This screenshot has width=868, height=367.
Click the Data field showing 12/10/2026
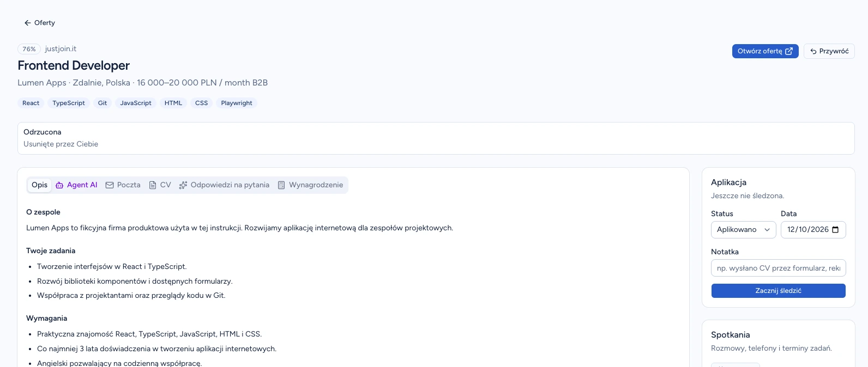813,230
